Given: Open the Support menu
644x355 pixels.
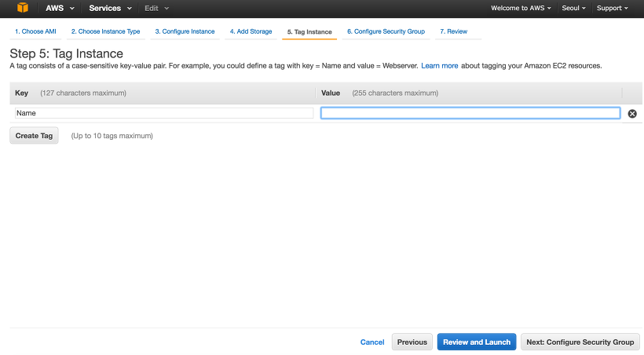Looking at the screenshot, I should (x=613, y=8).
